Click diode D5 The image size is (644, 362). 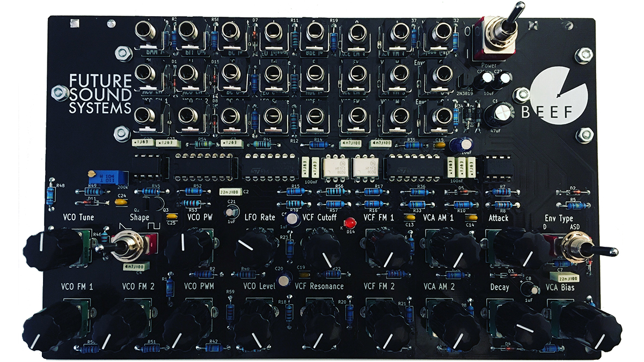(x=461, y=192)
